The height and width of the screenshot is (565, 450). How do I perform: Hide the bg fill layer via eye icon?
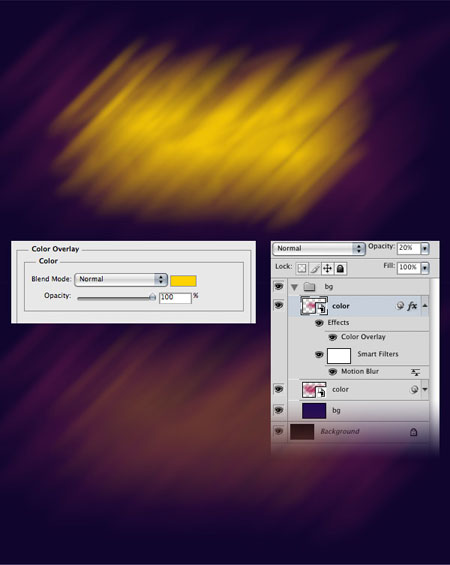279,410
